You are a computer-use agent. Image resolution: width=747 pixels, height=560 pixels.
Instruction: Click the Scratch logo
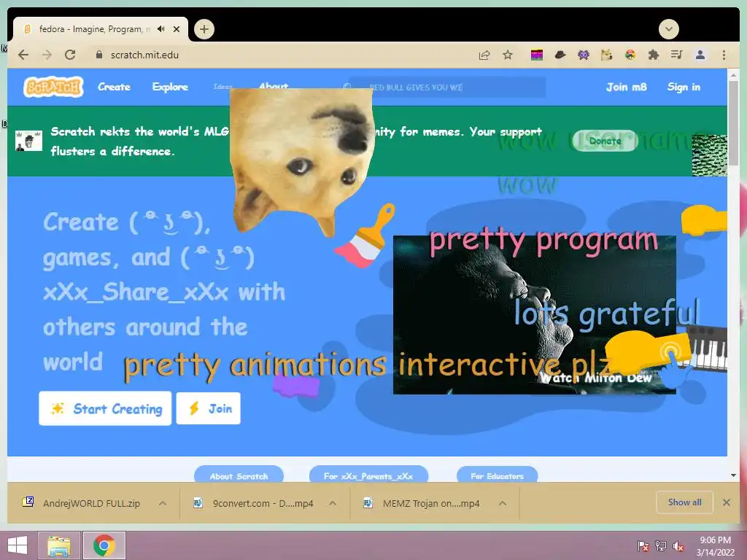point(53,87)
